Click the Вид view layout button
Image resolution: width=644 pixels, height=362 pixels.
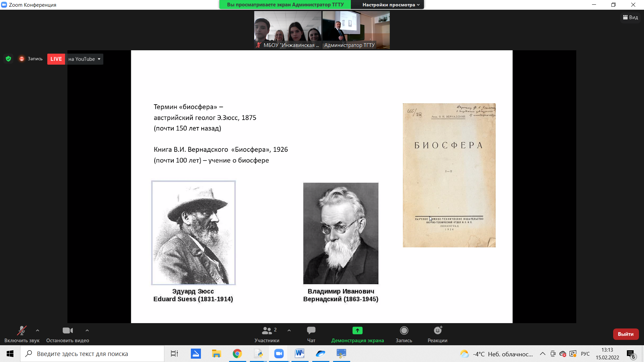(631, 17)
